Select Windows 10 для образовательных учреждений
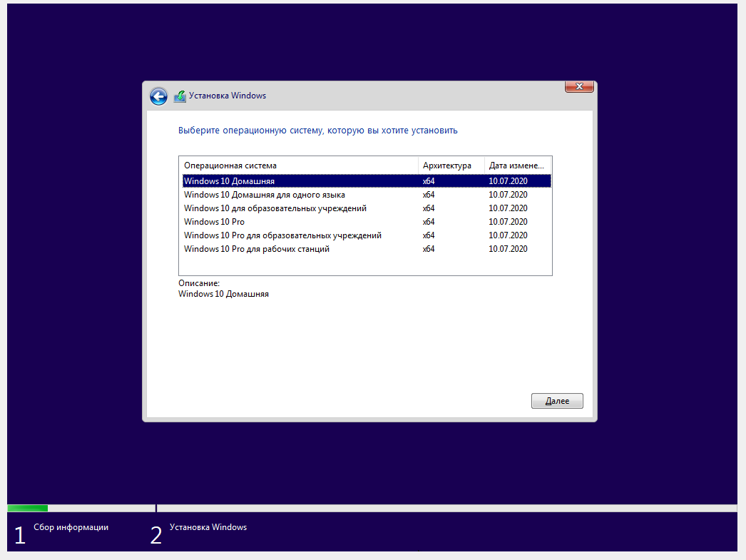The width and height of the screenshot is (746, 560). coord(367,208)
